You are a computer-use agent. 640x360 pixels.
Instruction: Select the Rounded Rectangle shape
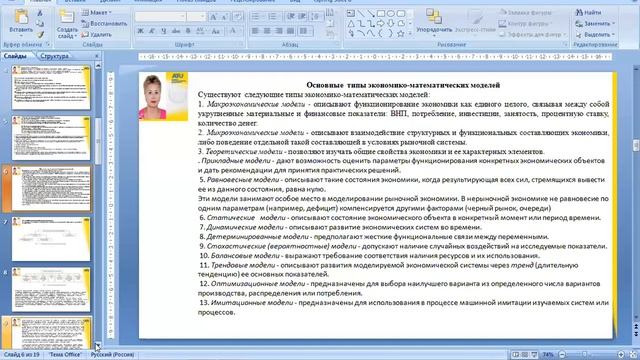[401, 13]
